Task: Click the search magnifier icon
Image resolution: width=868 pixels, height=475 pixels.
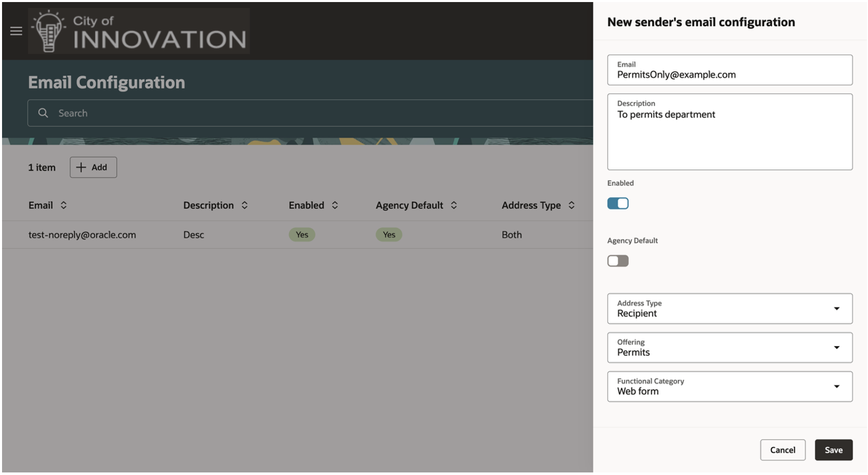Action: tap(43, 113)
